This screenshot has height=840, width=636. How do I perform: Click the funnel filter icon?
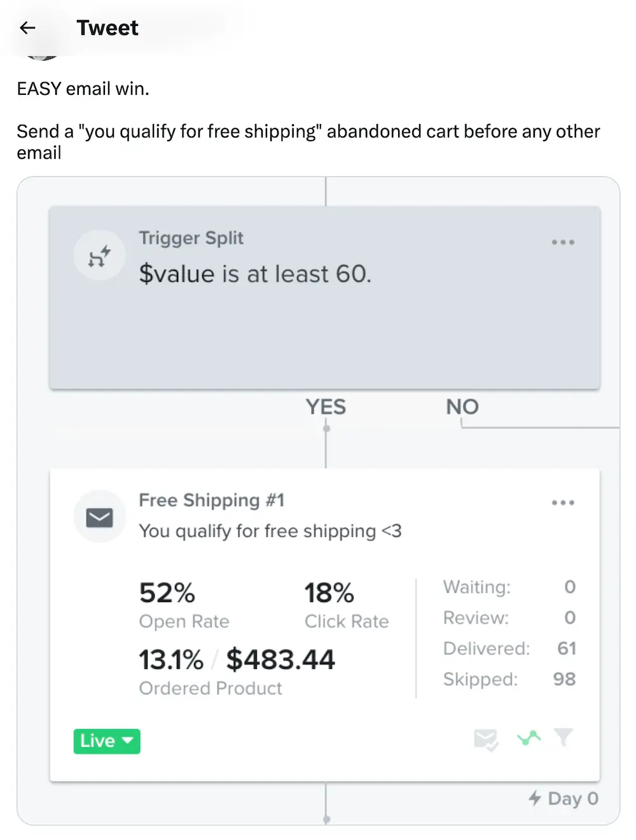(x=563, y=738)
